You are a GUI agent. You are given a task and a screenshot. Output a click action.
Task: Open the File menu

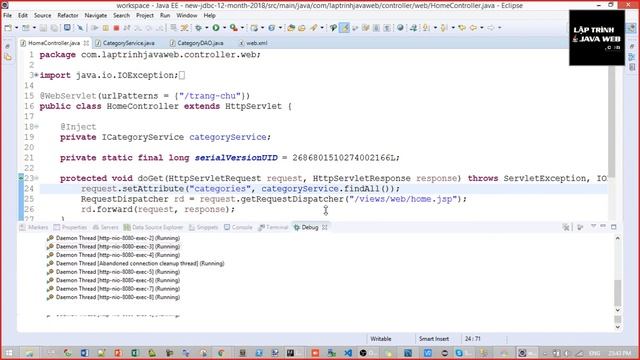click(7, 16)
